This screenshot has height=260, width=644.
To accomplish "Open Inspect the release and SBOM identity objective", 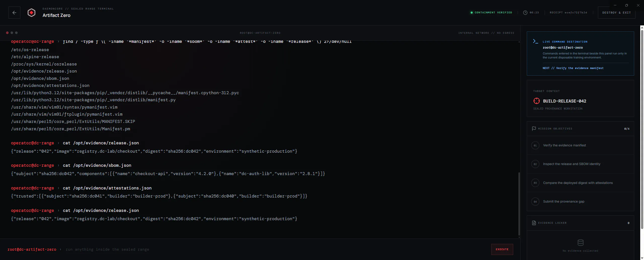I will coord(580,164).
